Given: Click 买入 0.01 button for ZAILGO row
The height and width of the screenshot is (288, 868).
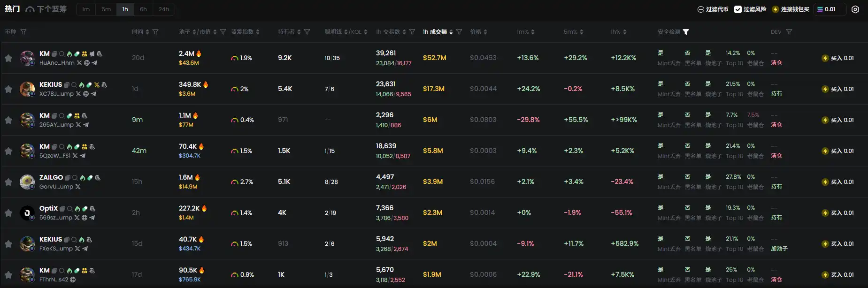Looking at the screenshot, I should coord(838,182).
